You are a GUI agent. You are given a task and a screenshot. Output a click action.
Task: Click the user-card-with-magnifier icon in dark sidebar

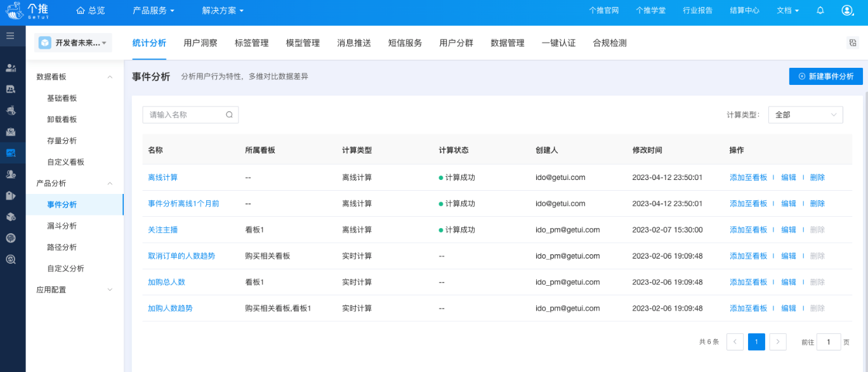(x=11, y=89)
